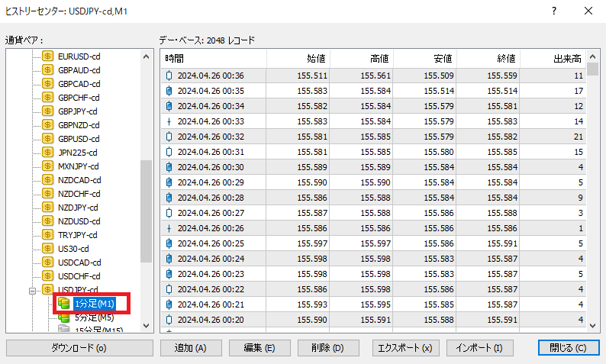Click the ダウンロード (o) button
This screenshot has width=606, height=364.
click(79, 348)
